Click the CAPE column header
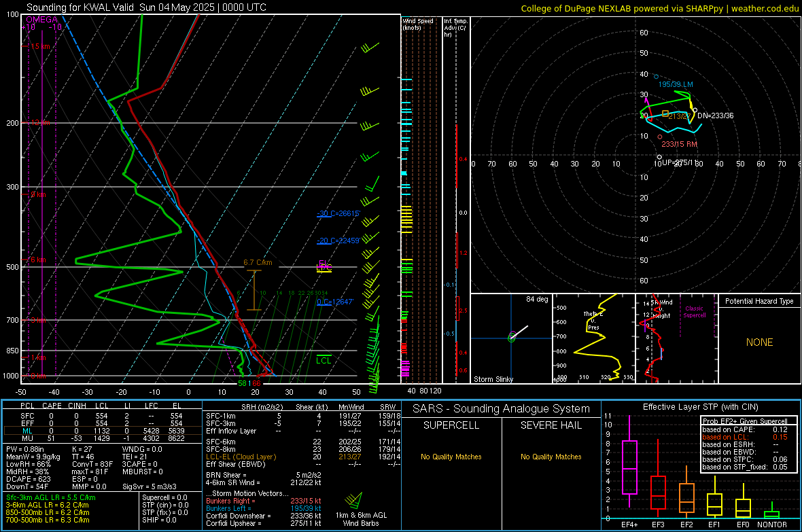The image size is (802, 532). pos(52,406)
